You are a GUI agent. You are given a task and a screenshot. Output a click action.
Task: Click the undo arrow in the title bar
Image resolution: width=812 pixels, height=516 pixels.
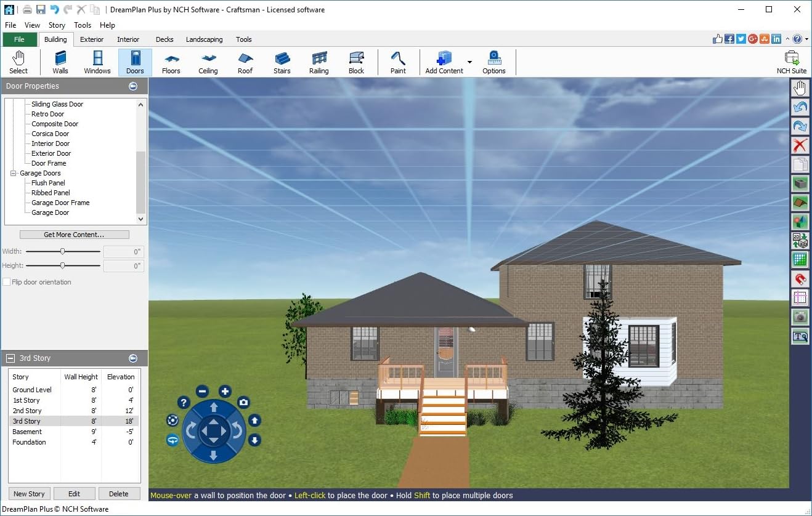54,9
